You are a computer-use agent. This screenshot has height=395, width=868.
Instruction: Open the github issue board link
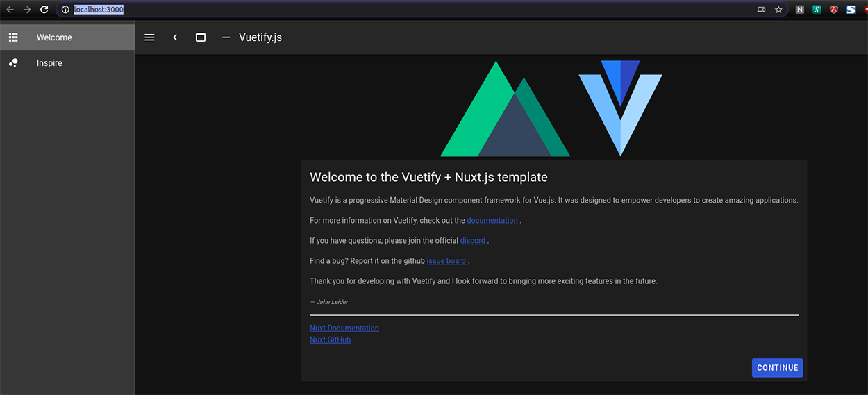[446, 261]
